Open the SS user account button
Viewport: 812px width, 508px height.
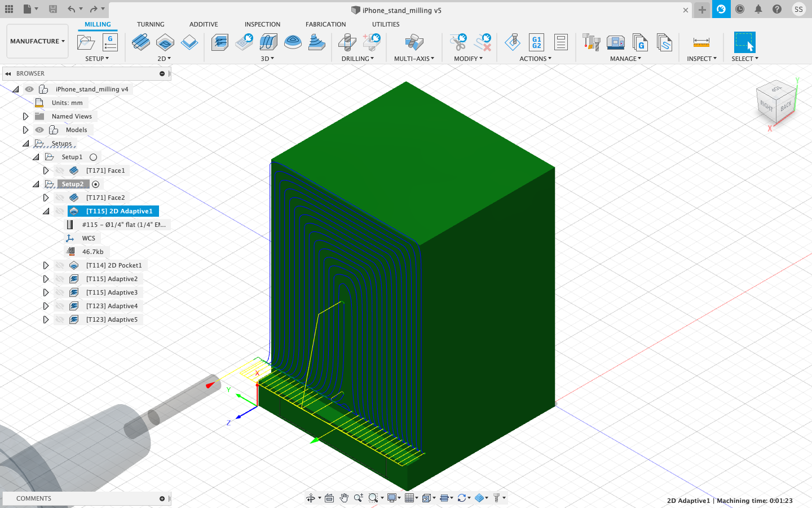point(798,9)
